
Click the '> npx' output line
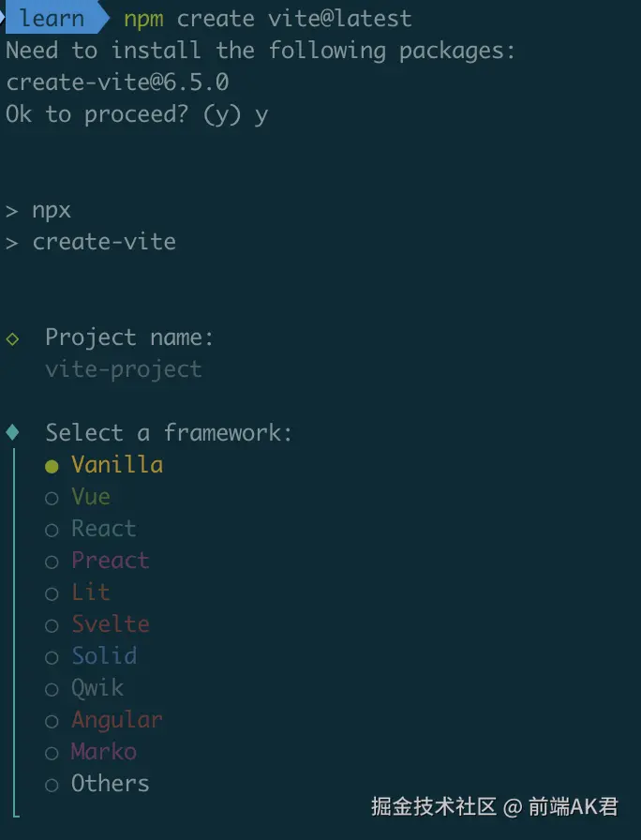(38, 210)
